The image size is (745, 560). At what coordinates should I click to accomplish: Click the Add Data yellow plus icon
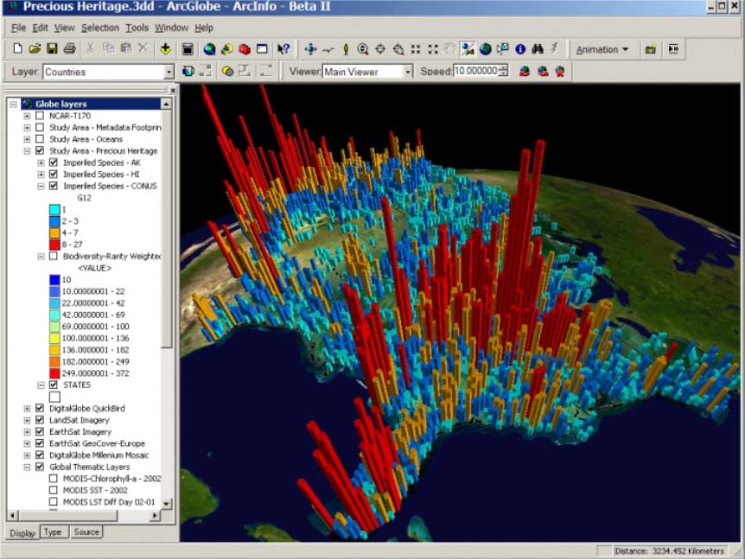click(165, 49)
